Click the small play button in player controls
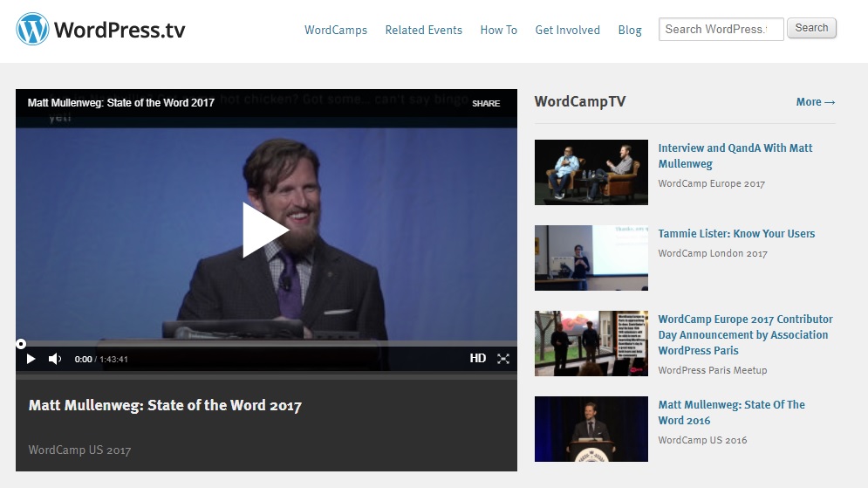This screenshot has height=488, width=868. click(31, 359)
